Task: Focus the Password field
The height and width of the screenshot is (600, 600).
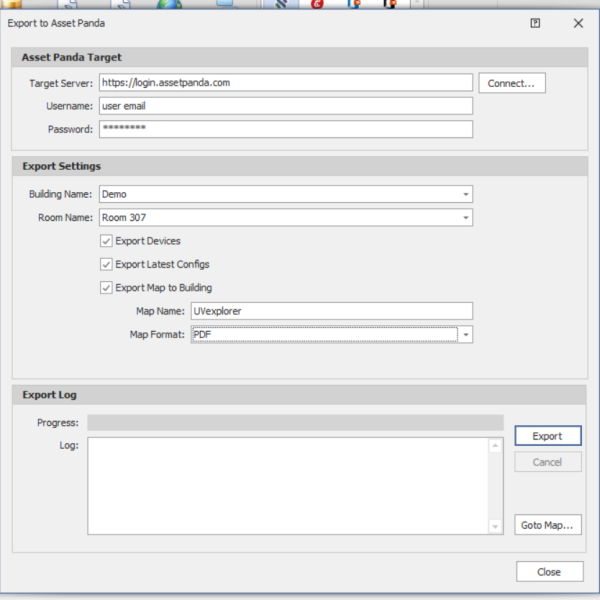Action: pos(286,129)
